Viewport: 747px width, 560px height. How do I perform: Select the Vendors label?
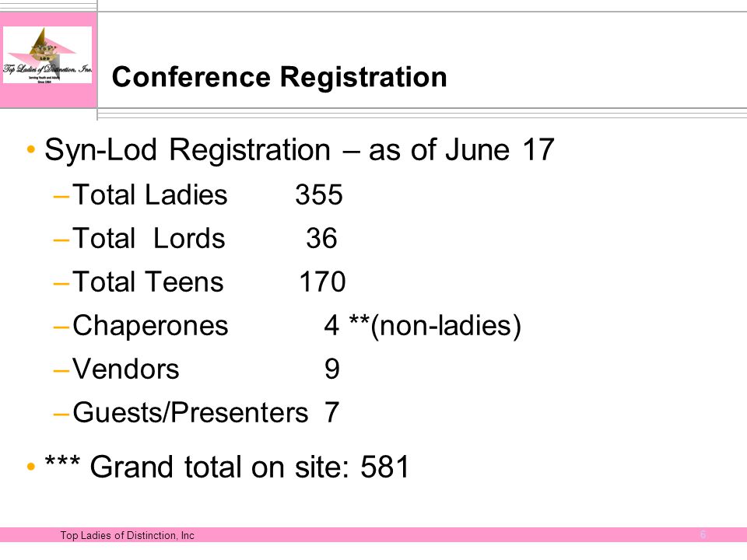coord(126,369)
